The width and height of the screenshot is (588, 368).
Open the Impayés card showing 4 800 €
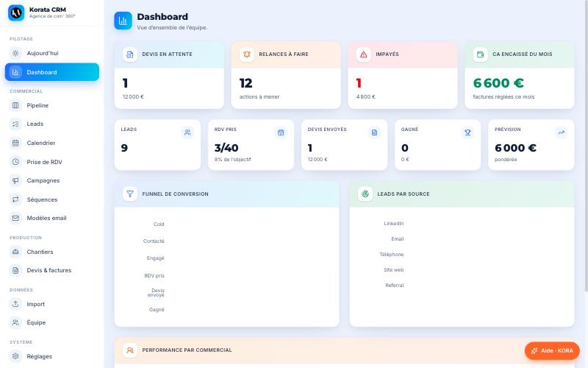pyautogui.click(x=403, y=75)
